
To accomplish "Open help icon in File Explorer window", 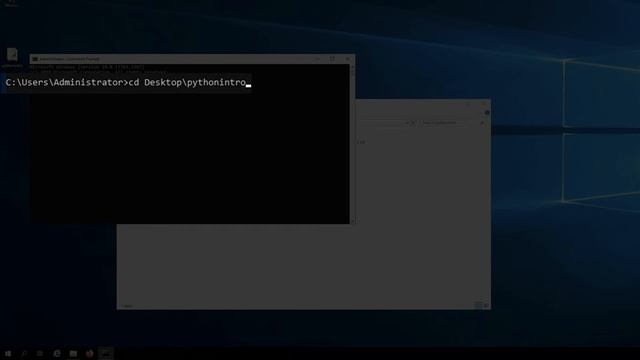I will [x=487, y=113].
